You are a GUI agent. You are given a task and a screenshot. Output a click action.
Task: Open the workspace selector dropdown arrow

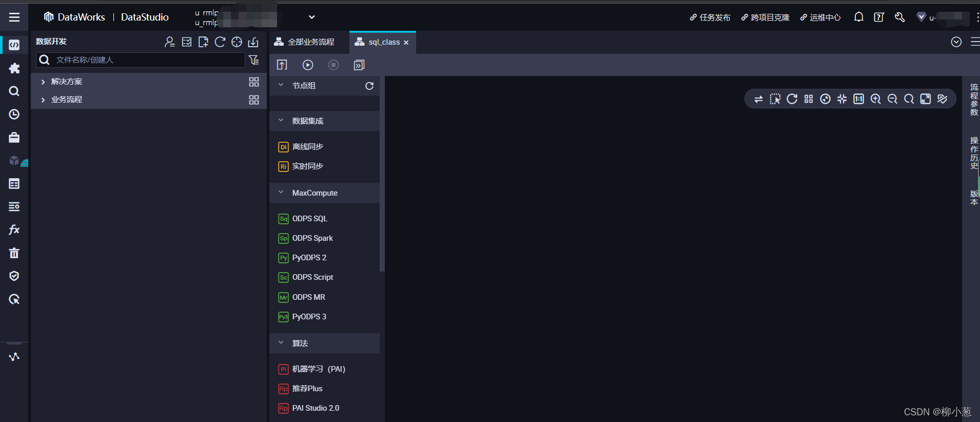[x=311, y=17]
